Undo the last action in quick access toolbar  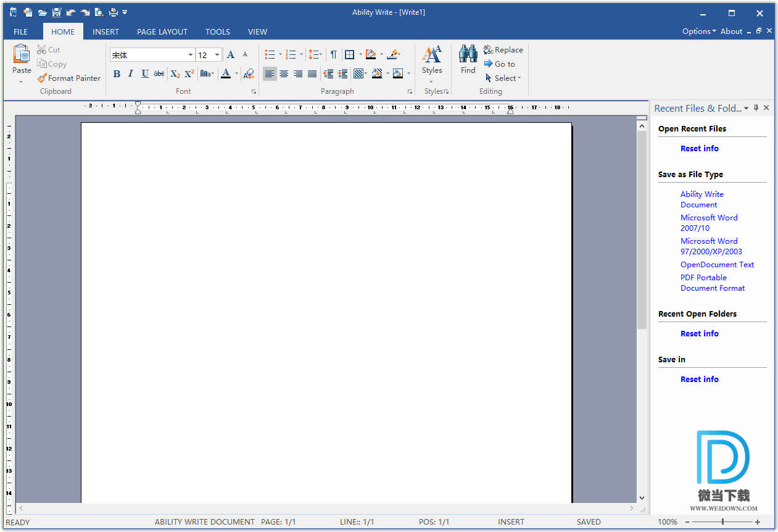pyautogui.click(x=71, y=12)
